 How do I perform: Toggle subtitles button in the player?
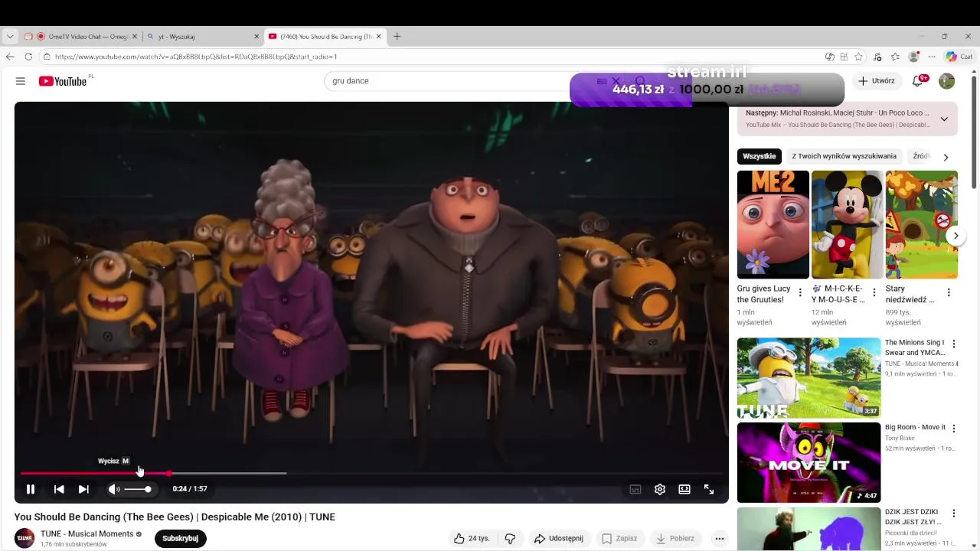[635, 489]
